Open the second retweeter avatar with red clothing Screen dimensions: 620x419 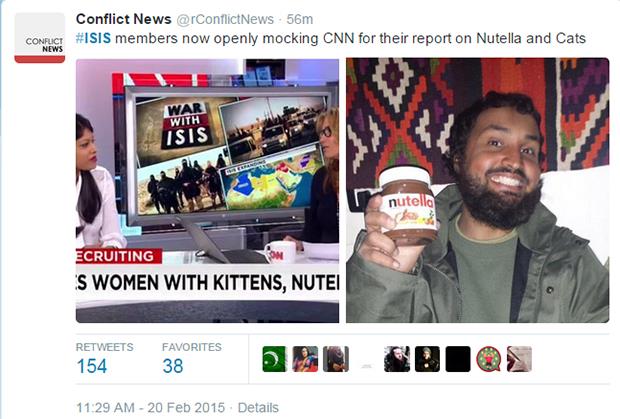[x=305, y=359]
